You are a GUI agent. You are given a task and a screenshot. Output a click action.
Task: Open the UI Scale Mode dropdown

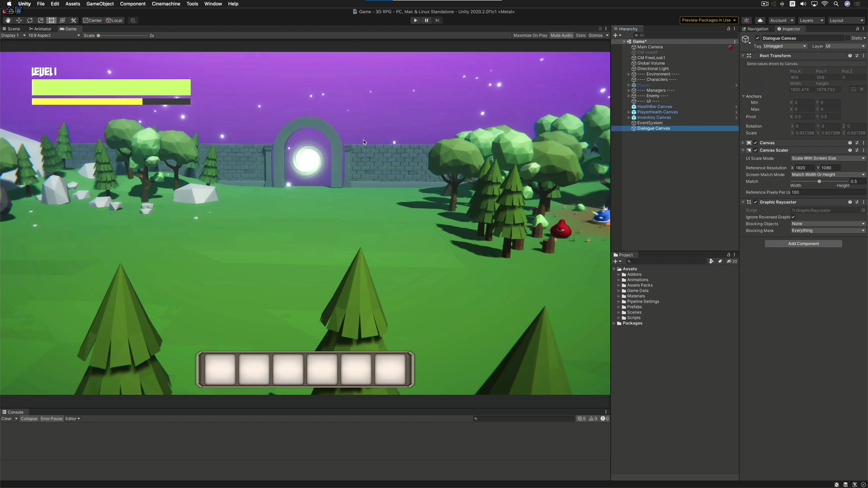click(827, 158)
